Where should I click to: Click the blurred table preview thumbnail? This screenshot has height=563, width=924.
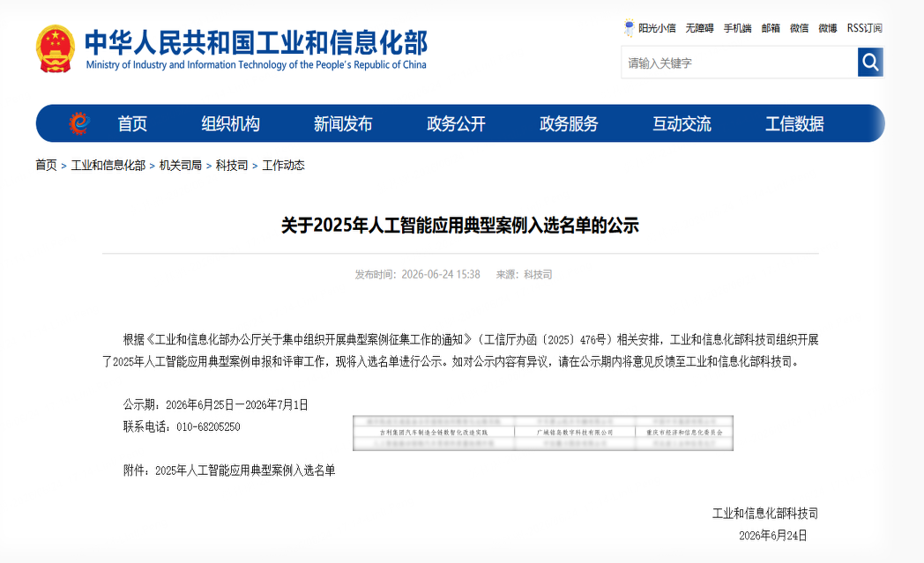pyautogui.click(x=543, y=433)
